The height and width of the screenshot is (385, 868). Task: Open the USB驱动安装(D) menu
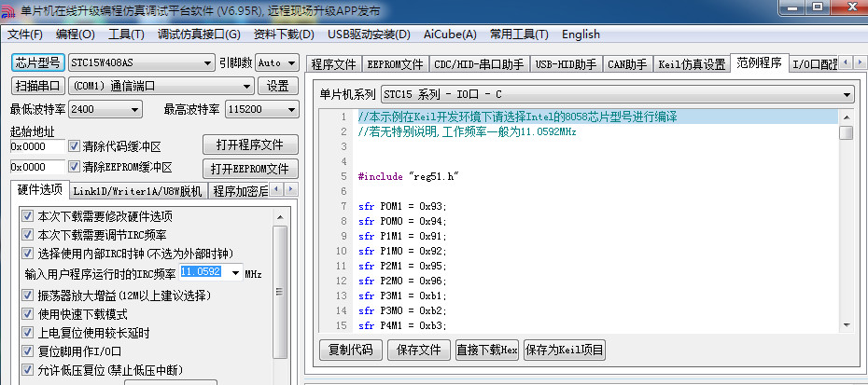click(x=369, y=34)
